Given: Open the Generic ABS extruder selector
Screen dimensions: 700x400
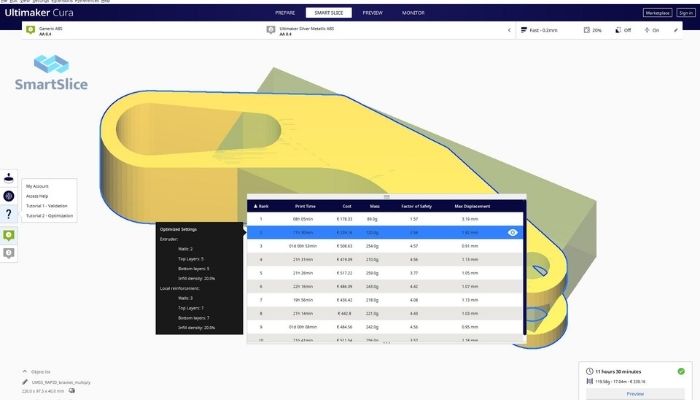Looking at the screenshot, I should click(x=143, y=30).
